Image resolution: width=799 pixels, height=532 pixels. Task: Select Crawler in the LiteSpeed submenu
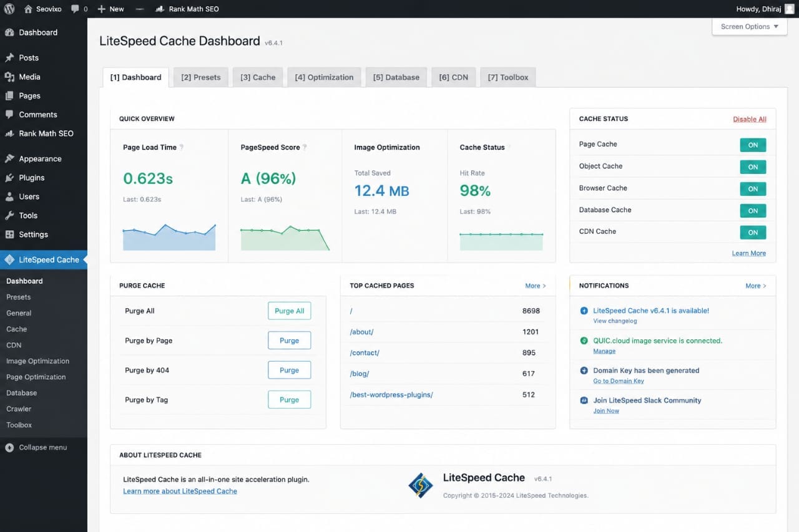(x=19, y=409)
